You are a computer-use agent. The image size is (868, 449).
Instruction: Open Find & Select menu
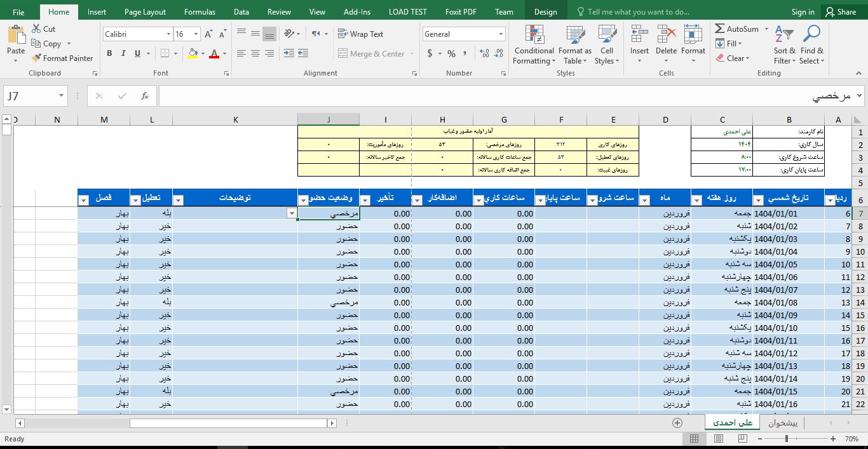click(812, 44)
